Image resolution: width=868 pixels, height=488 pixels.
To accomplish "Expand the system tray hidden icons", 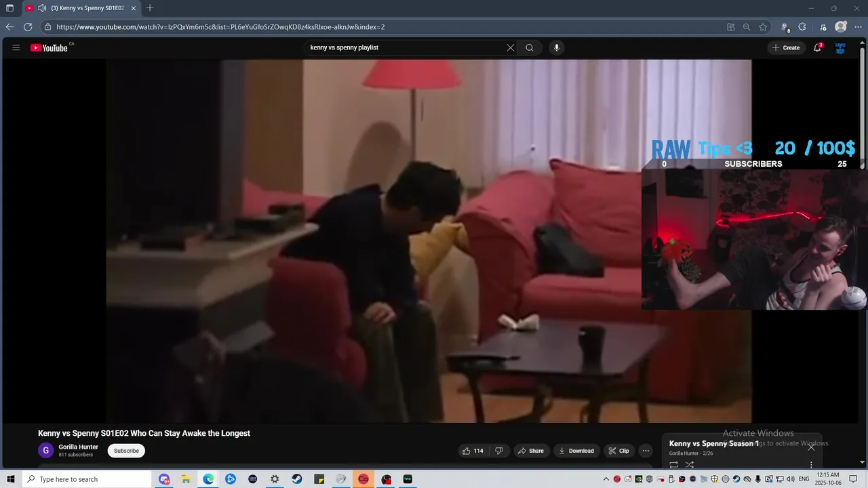I will (x=606, y=479).
